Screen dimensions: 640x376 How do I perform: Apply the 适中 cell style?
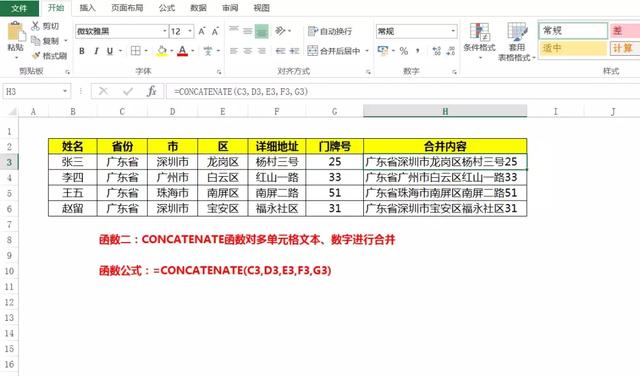(x=573, y=49)
